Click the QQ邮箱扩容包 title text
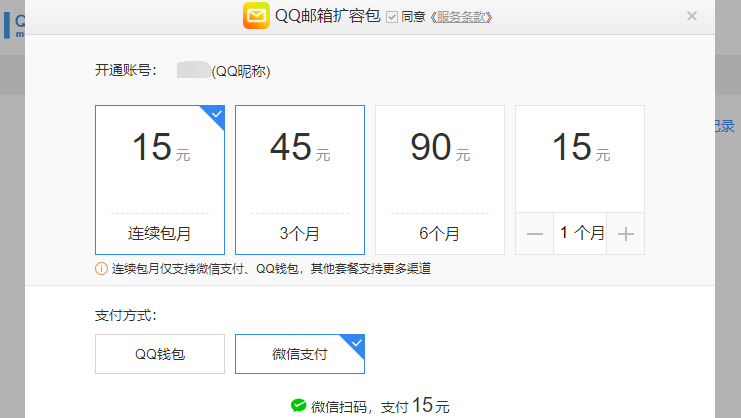 tap(327, 16)
